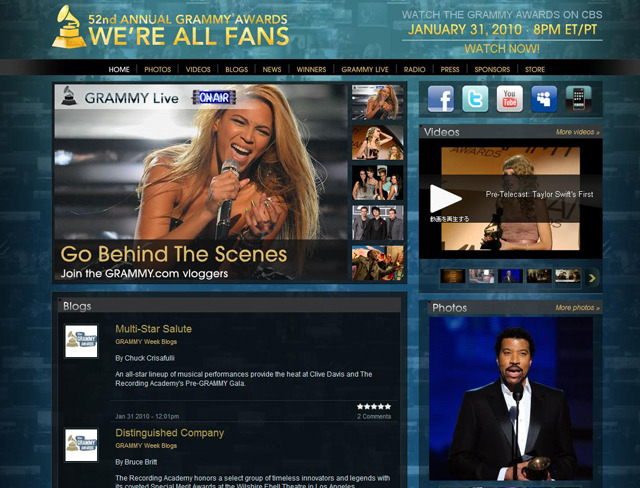Open the VIDEOS menu item

[x=198, y=69]
